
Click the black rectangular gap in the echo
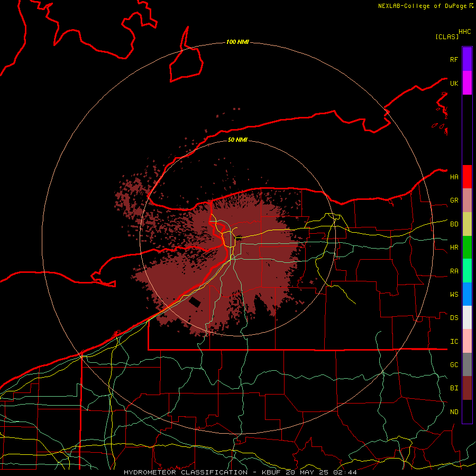tap(195, 302)
